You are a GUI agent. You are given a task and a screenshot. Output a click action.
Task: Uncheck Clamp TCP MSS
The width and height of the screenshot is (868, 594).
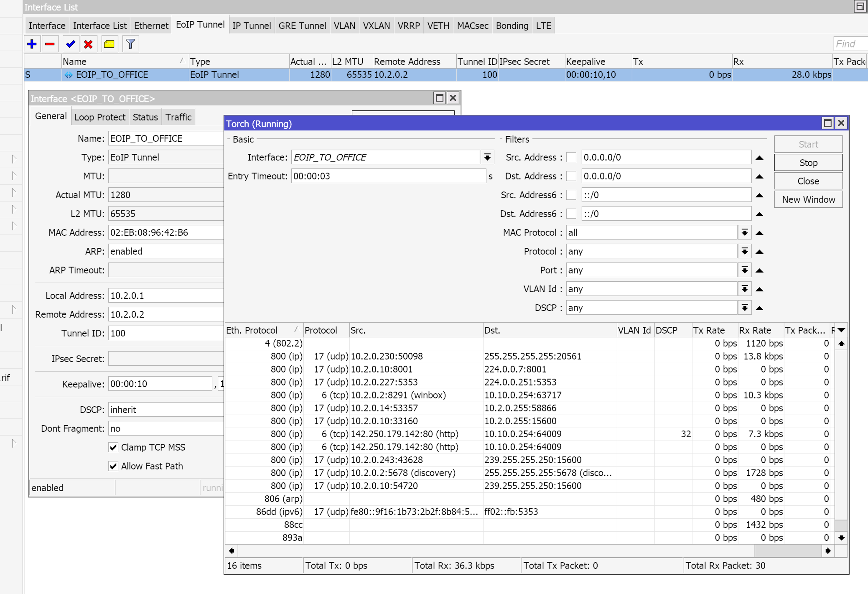click(113, 447)
